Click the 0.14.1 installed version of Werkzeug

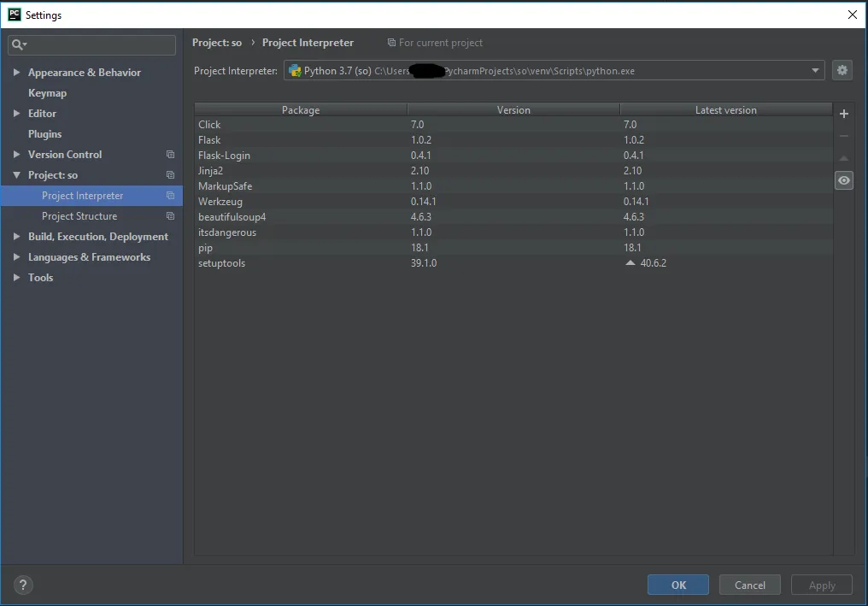coord(423,202)
